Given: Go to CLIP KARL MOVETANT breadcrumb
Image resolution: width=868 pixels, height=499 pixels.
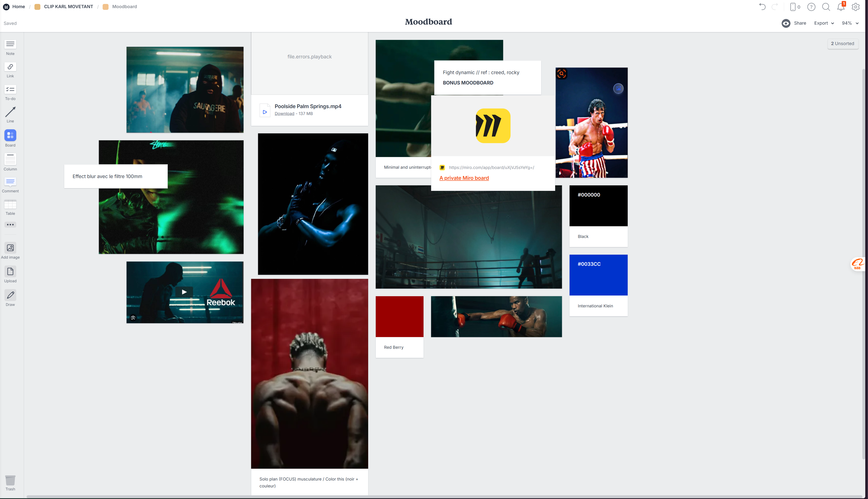Looking at the screenshot, I should click(x=68, y=6).
